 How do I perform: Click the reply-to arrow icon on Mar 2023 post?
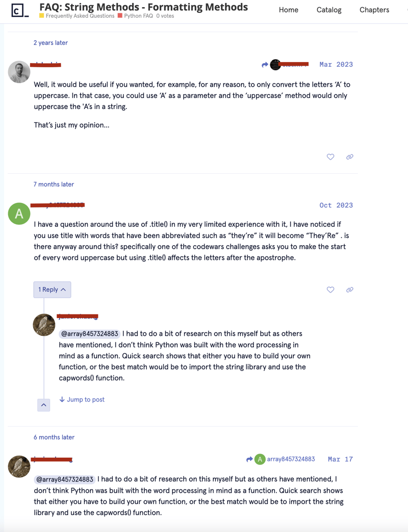[265, 65]
